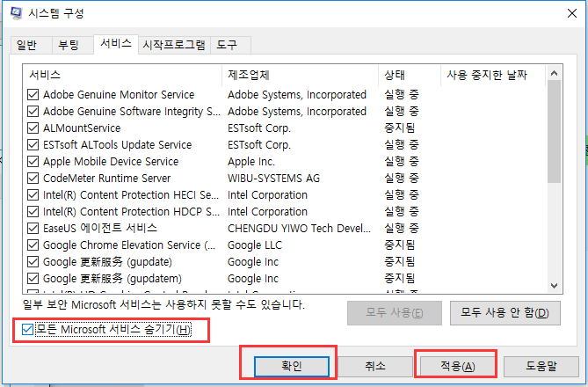Click the 'Google LLC' manufacturer cell
This screenshot has height=387, width=588.
(255, 245)
